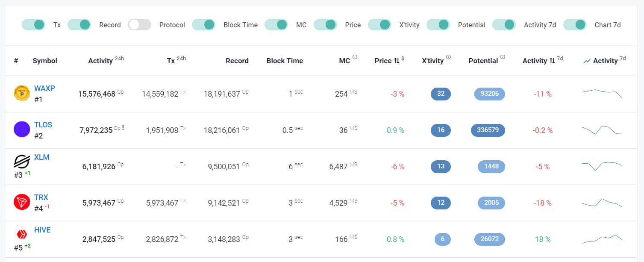Click the Symbol column header
This screenshot has width=644, height=262.
pyautogui.click(x=45, y=61)
